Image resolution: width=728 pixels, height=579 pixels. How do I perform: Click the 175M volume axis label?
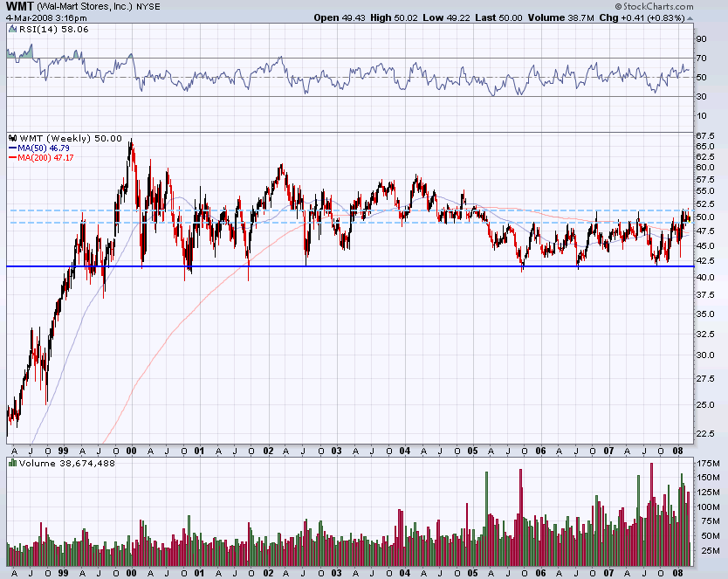pyautogui.click(x=708, y=464)
